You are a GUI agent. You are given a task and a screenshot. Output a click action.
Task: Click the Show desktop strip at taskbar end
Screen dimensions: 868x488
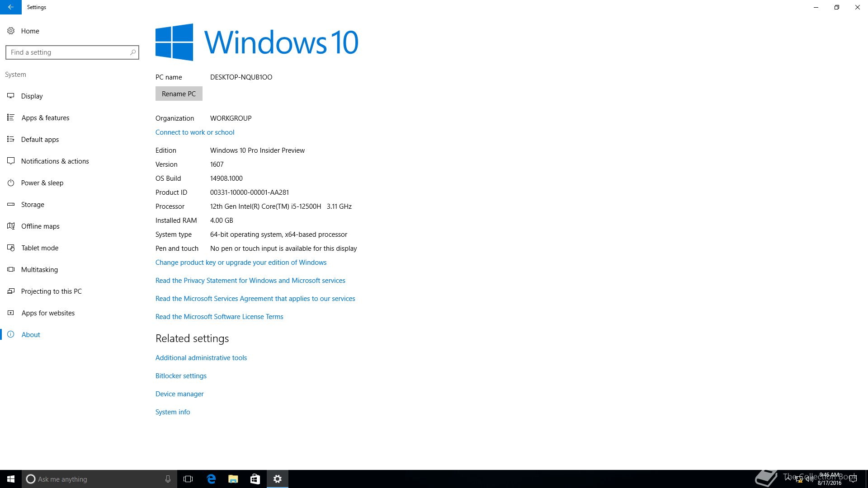tap(867, 479)
